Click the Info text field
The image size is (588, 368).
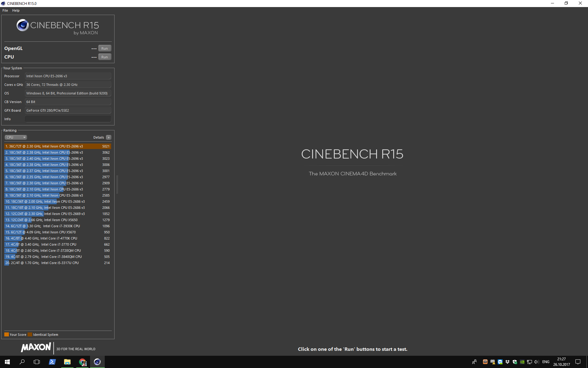point(68,119)
